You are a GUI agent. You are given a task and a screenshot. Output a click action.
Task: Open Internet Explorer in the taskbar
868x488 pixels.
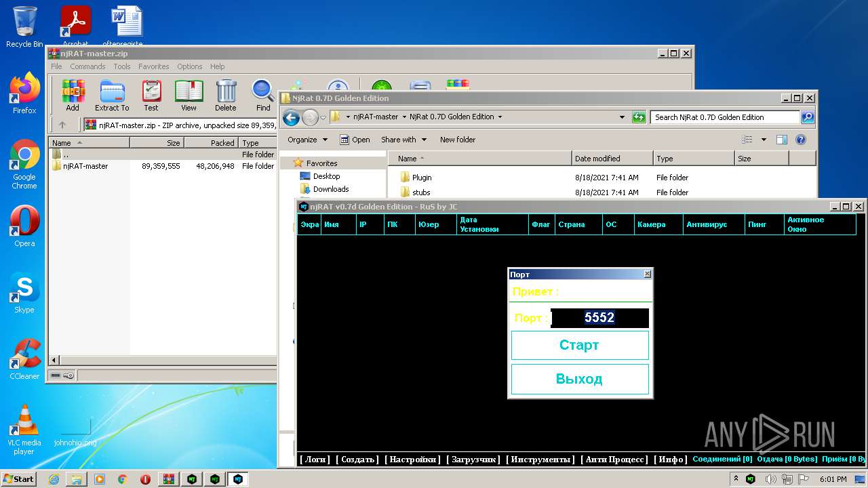(54, 479)
